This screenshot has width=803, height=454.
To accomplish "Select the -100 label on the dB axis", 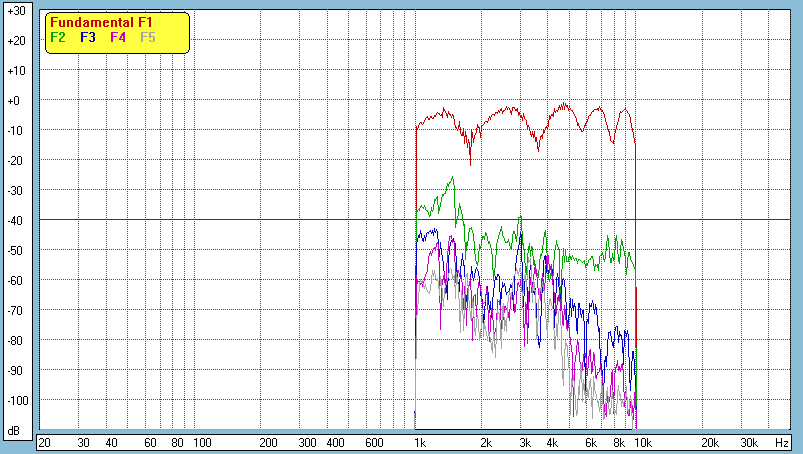I will pyautogui.click(x=15, y=400).
